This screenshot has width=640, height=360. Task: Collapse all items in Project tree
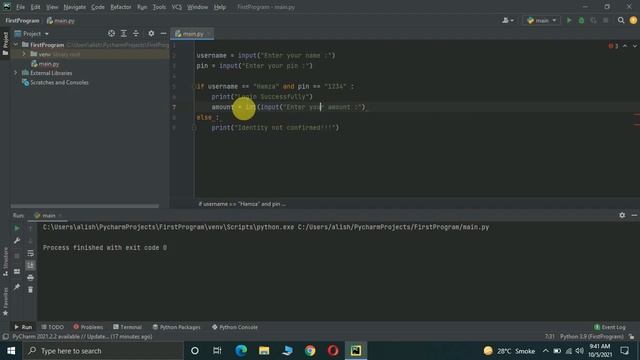(x=136, y=33)
